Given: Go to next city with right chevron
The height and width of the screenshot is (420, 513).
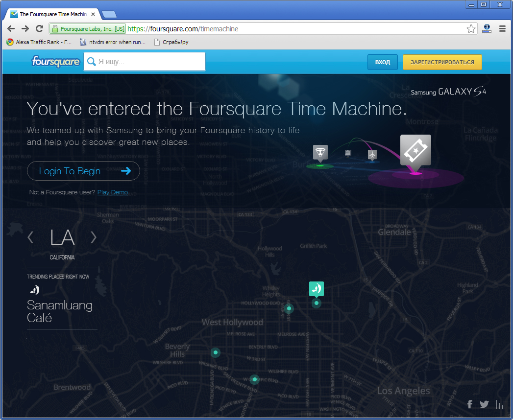Looking at the screenshot, I should click(x=93, y=237).
